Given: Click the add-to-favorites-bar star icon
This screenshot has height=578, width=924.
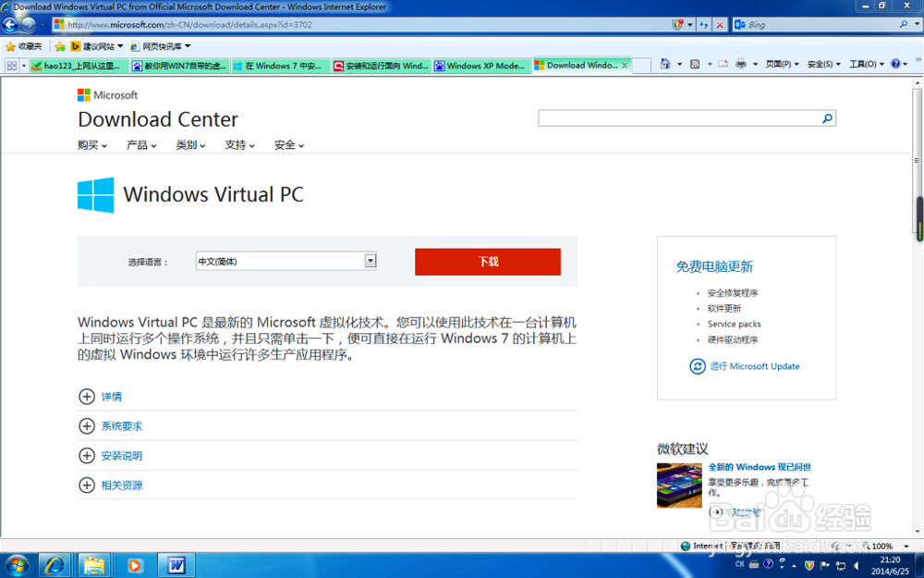Looking at the screenshot, I should [x=60, y=46].
